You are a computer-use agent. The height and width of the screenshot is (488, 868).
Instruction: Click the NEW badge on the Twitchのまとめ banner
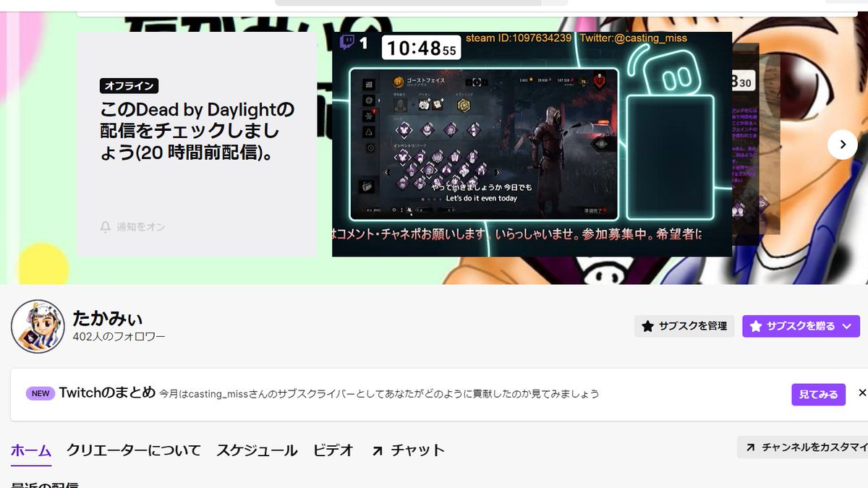pyautogui.click(x=40, y=393)
